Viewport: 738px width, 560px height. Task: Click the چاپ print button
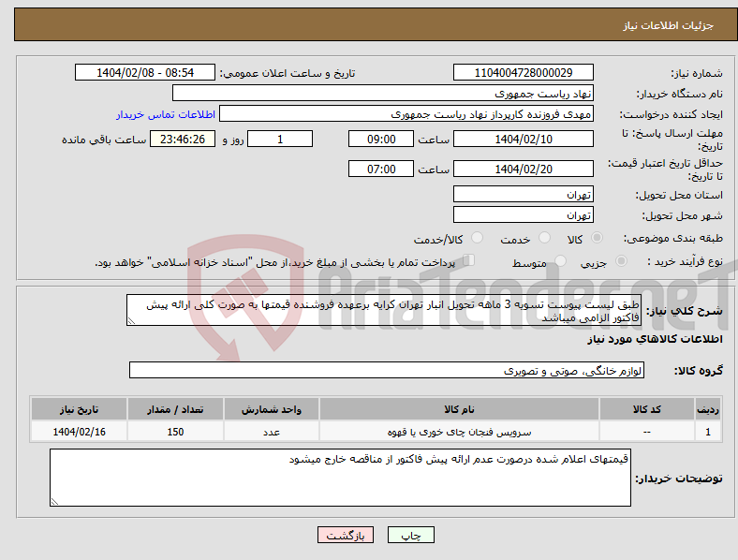pos(411,535)
